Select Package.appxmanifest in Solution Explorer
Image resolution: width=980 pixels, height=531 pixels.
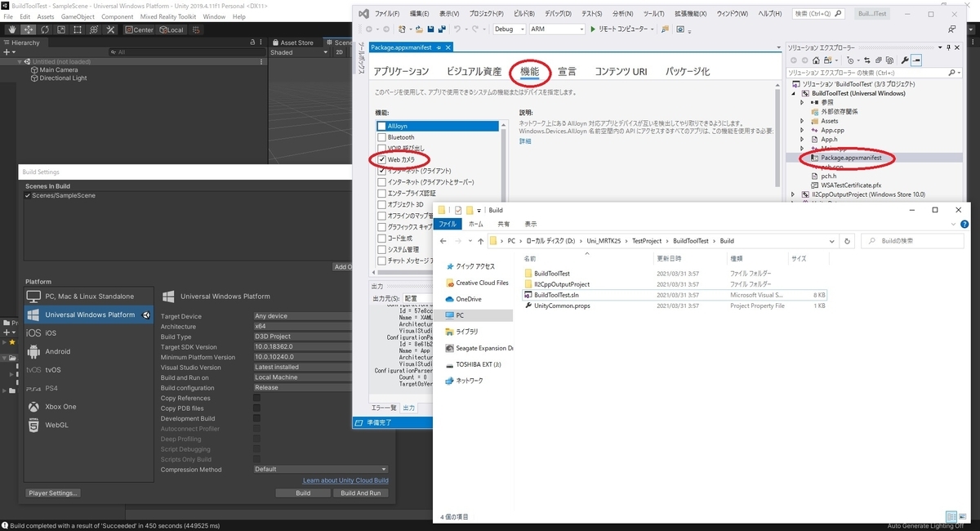851,157
